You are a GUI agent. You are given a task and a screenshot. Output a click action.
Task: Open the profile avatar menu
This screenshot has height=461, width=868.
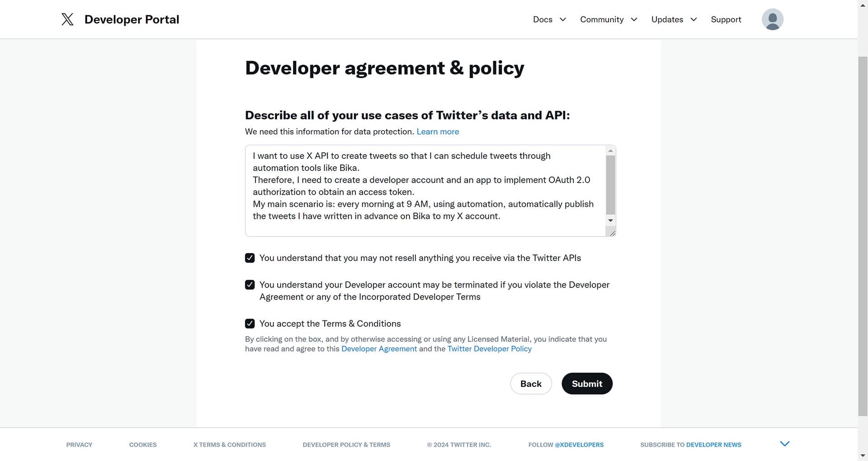(x=772, y=19)
